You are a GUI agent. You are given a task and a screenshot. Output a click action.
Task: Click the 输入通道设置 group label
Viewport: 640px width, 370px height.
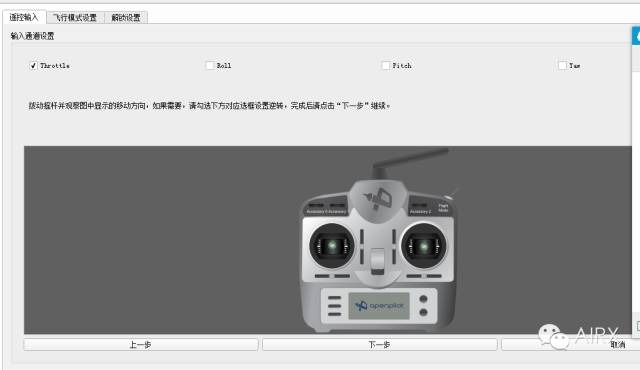pos(32,36)
